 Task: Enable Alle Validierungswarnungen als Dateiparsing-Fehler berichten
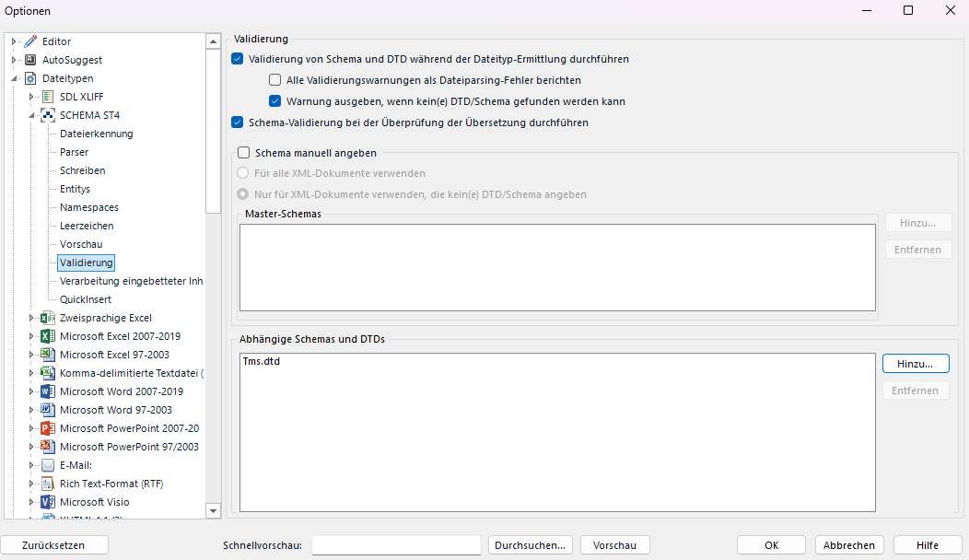coord(274,79)
